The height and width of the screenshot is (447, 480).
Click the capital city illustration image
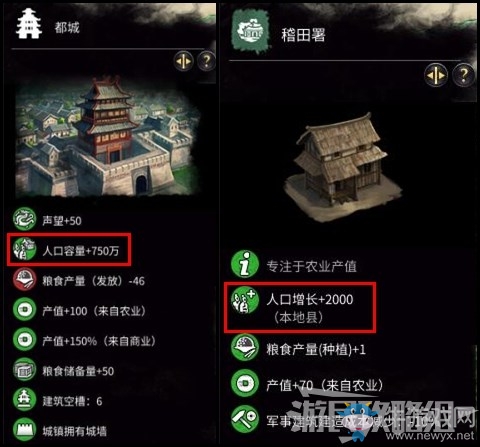(107, 136)
